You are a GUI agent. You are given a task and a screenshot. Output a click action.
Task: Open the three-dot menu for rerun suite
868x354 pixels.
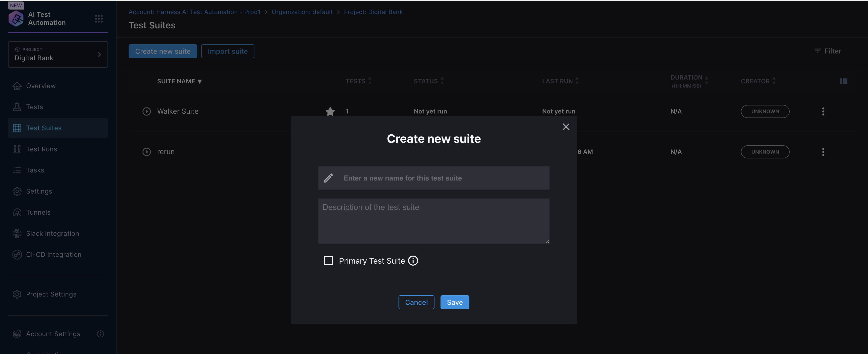(x=823, y=152)
